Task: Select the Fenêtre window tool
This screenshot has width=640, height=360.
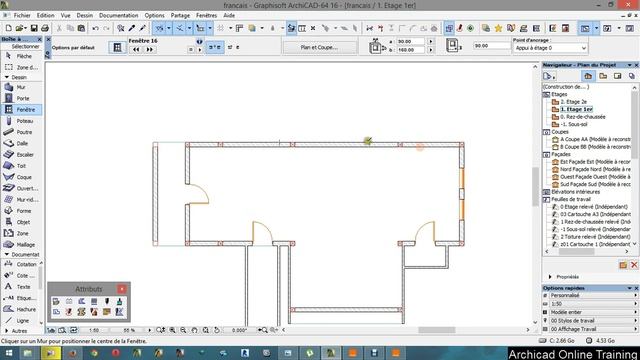Action: tap(21, 109)
